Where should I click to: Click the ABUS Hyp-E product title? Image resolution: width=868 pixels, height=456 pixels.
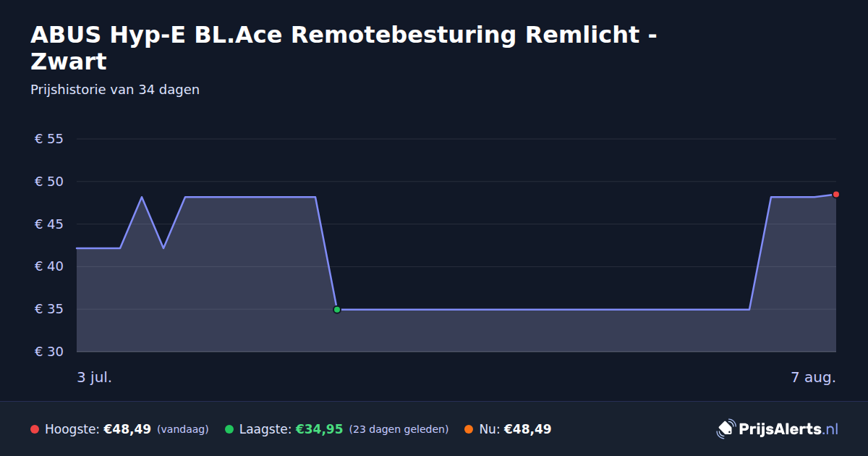click(x=344, y=48)
